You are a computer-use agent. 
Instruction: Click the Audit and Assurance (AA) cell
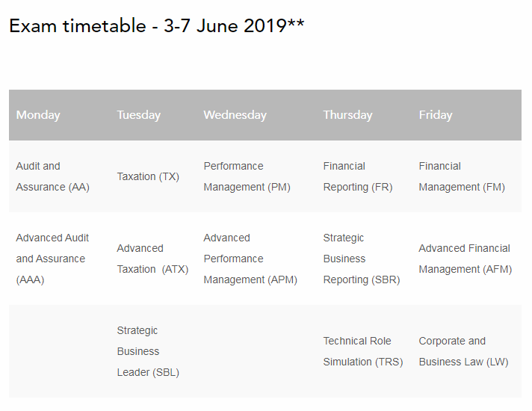52,176
